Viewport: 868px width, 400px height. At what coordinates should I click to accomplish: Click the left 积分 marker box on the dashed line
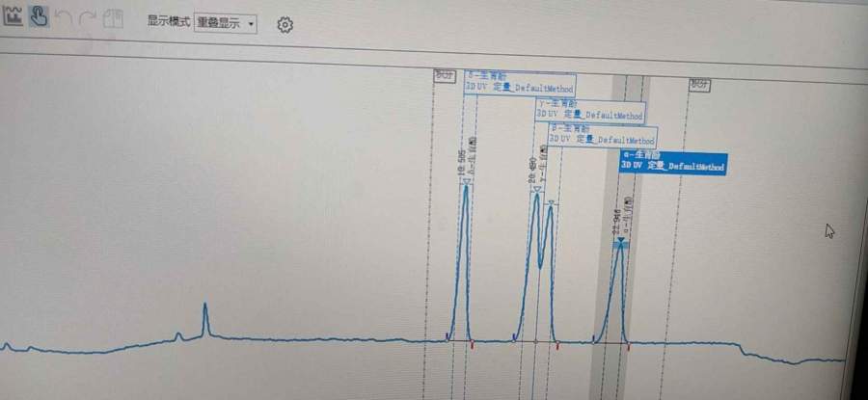tap(444, 76)
